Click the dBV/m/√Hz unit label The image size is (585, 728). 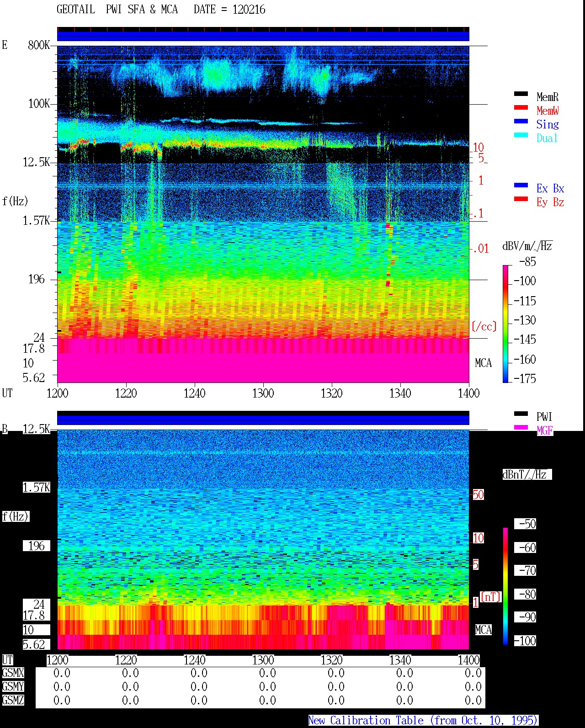click(x=527, y=246)
